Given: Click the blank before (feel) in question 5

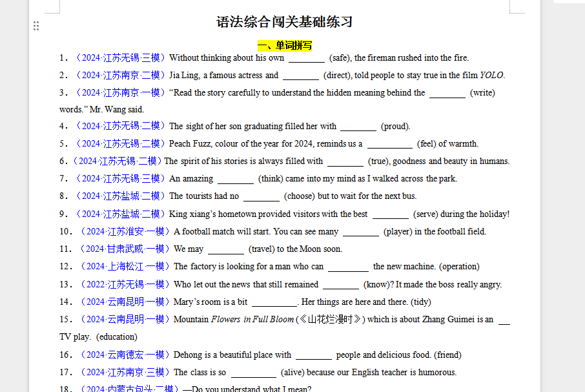Looking at the screenshot, I should click(x=389, y=144).
